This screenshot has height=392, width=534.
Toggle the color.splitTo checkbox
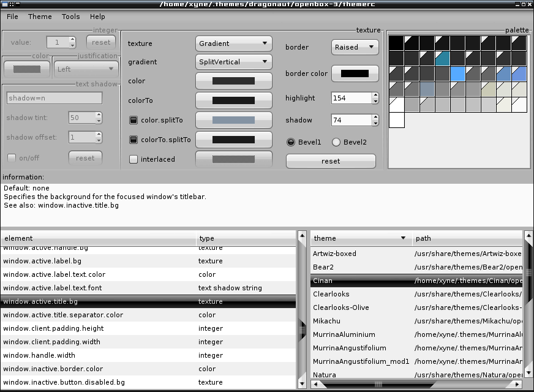coord(133,121)
